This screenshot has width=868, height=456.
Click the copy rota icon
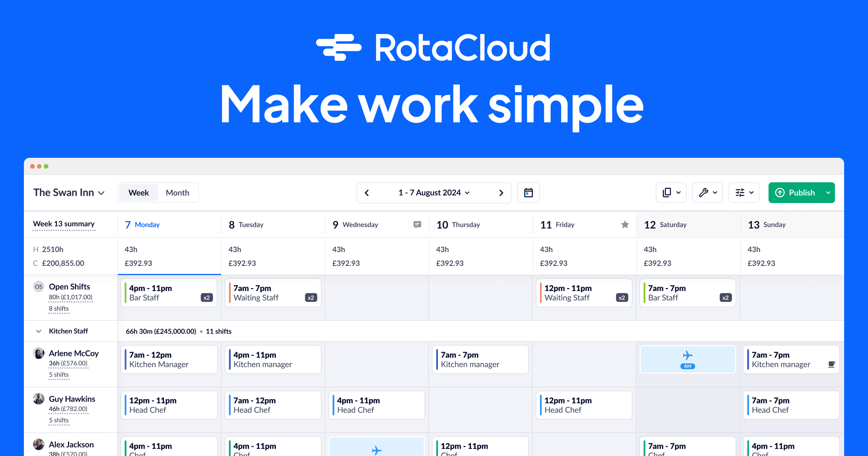(667, 193)
